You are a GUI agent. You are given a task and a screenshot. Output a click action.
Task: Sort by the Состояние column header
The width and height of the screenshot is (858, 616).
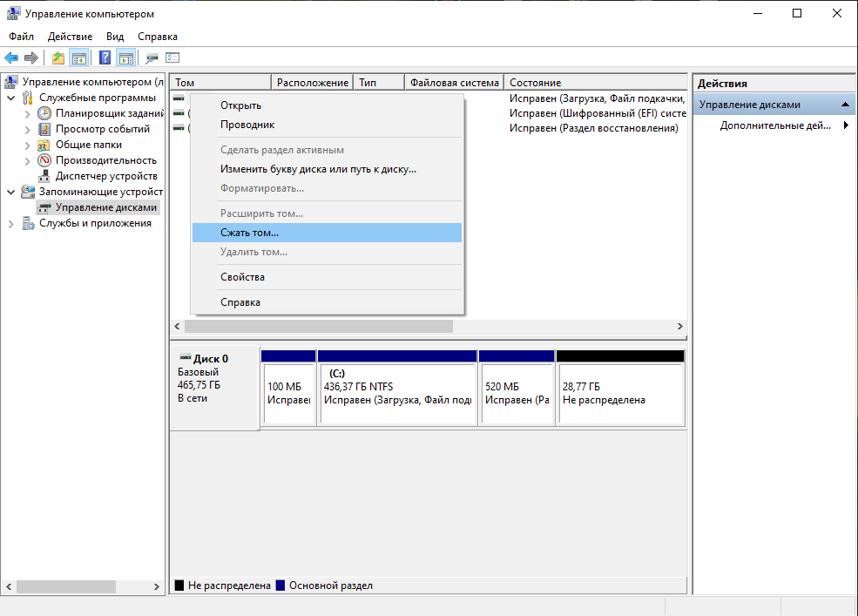click(x=595, y=82)
